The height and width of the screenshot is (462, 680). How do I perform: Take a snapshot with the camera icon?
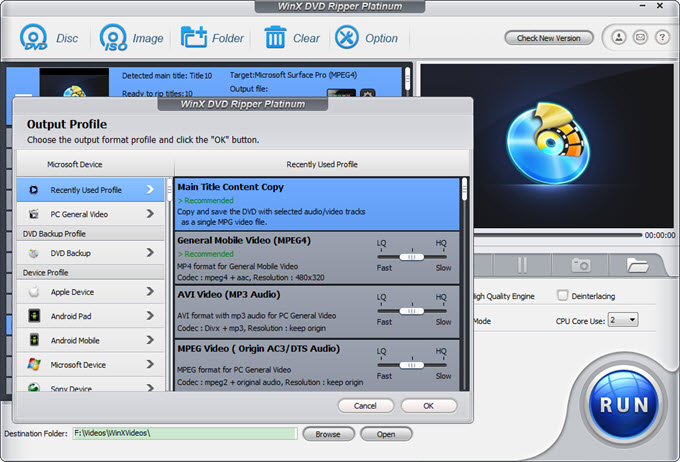point(580,265)
